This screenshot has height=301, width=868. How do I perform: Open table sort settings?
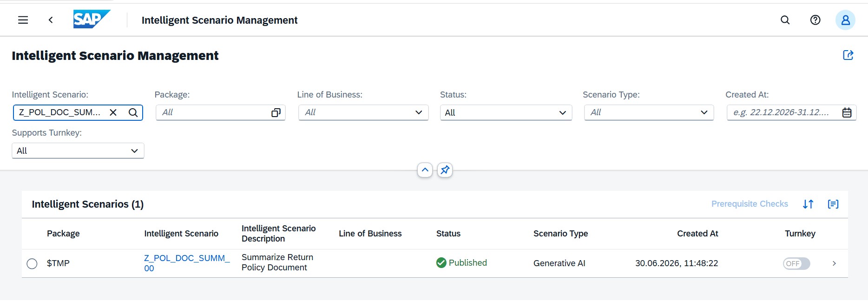click(808, 204)
